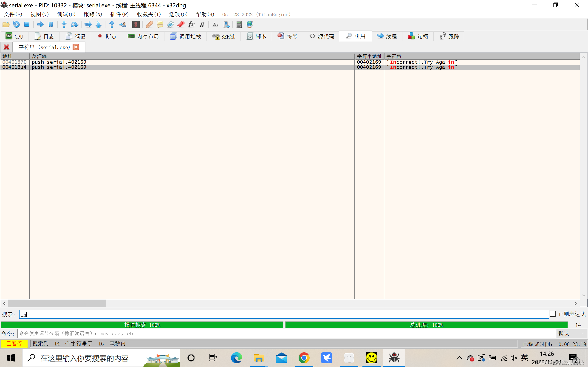Click the 模块搜索 progress bar
Image resolution: width=588 pixels, height=367 pixels.
click(x=143, y=324)
